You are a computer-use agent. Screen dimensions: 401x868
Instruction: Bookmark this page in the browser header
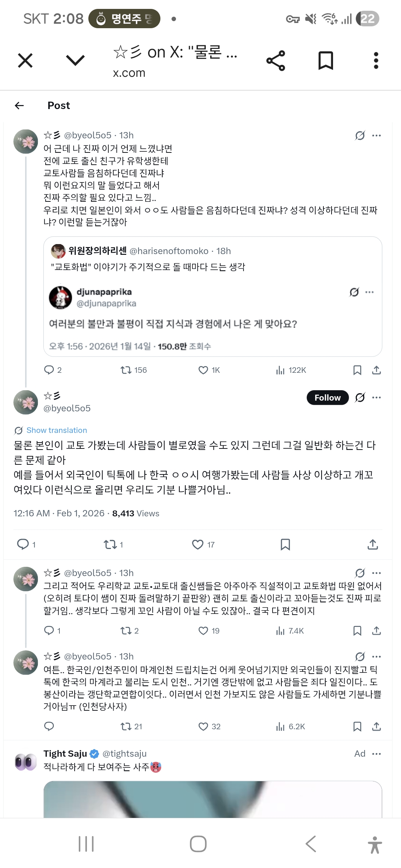point(326,61)
